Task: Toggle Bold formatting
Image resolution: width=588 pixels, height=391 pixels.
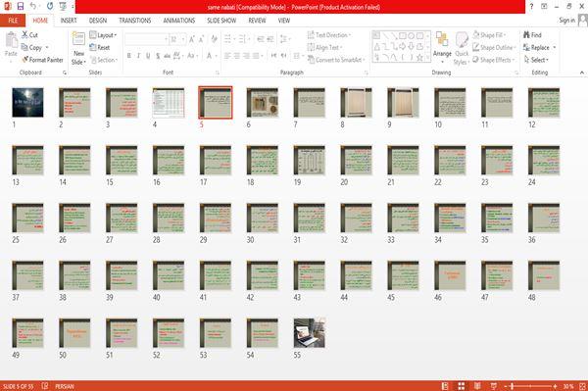Action: [129, 56]
